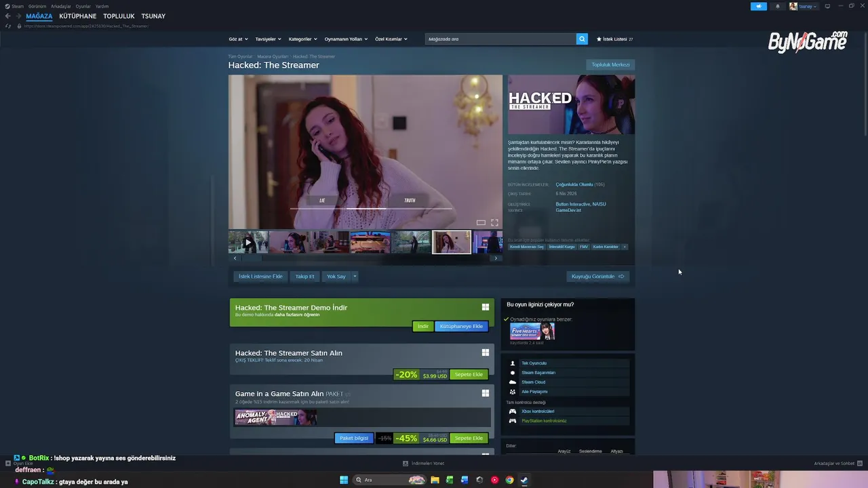Click Kuyruğu Görüntüle button
This screenshot has width=868, height=488.
597,277
